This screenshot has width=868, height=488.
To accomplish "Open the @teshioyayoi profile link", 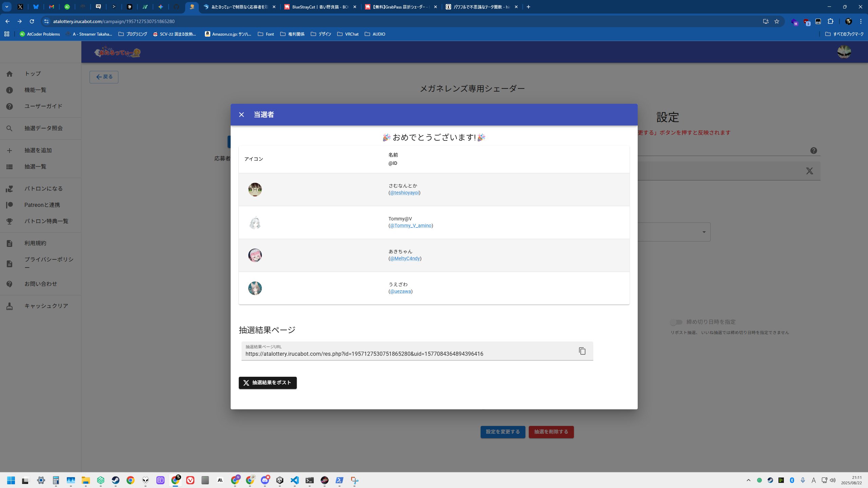I will pyautogui.click(x=404, y=193).
